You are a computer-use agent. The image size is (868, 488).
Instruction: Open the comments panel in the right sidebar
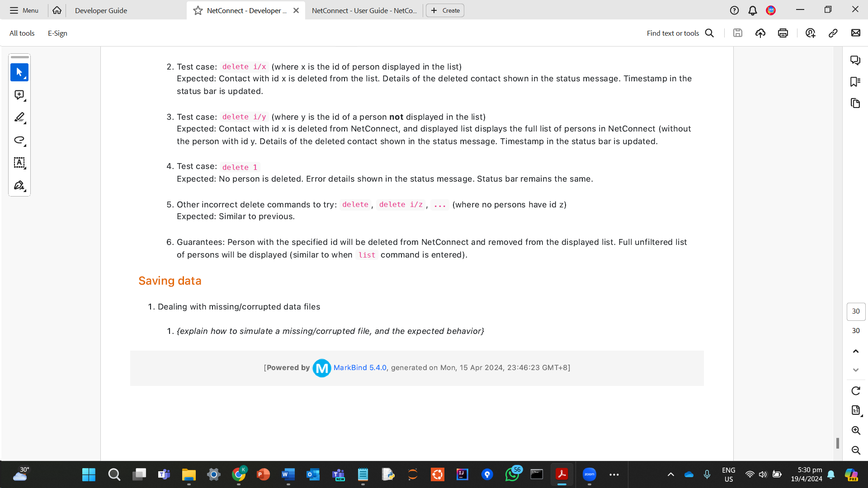[855, 60]
